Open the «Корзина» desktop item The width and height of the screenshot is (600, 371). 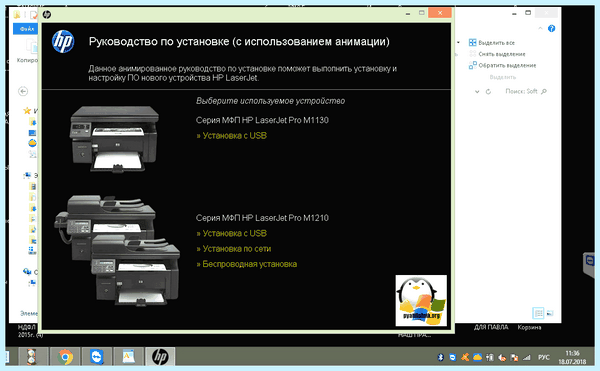(x=529, y=327)
